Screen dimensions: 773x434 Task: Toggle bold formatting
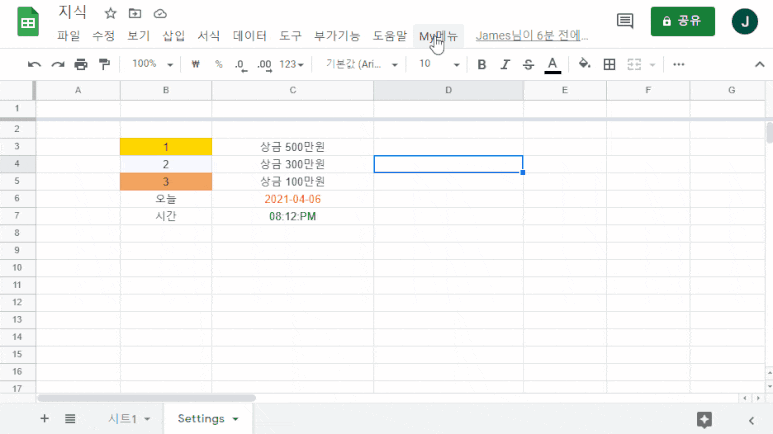482,65
